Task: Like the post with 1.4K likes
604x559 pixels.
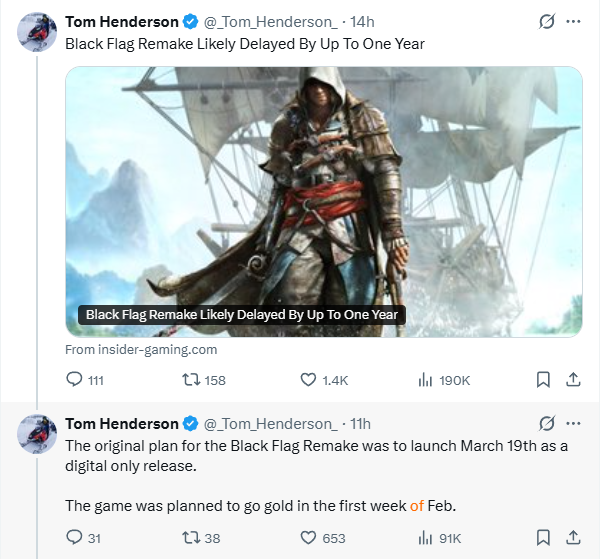Action: tap(308, 380)
